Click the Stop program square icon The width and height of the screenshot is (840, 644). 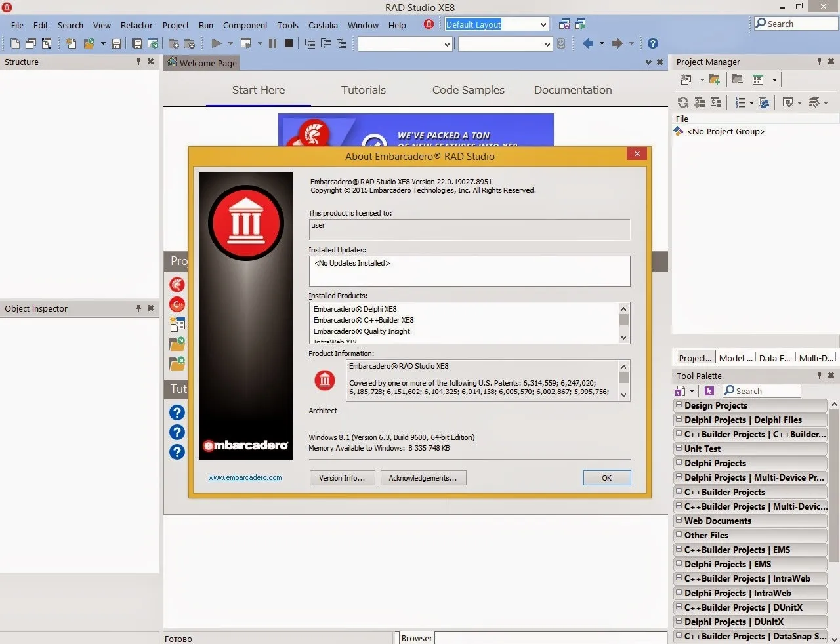click(x=289, y=43)
